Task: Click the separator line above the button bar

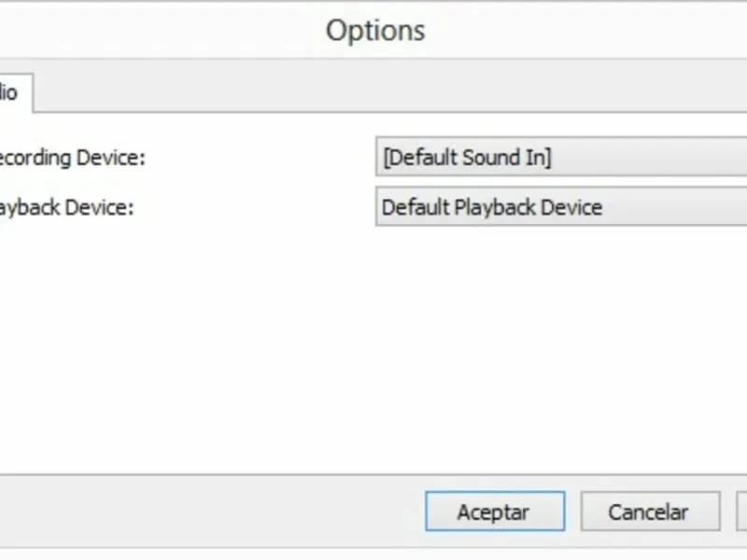Action: [373, 474]
